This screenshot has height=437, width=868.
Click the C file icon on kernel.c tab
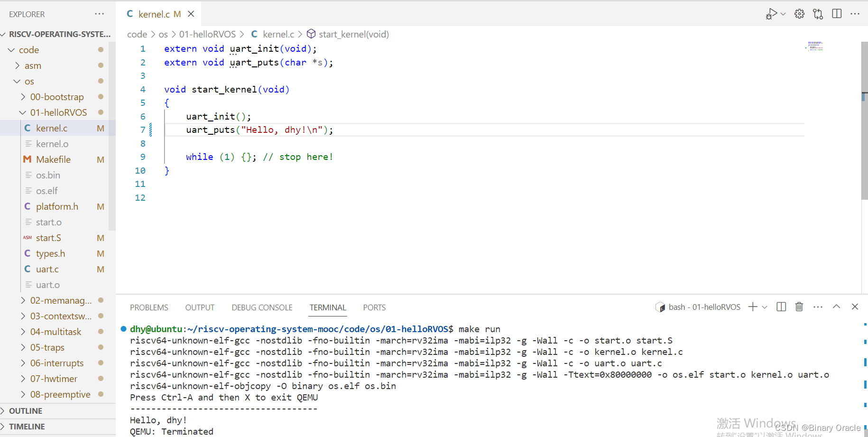point(129,14)
